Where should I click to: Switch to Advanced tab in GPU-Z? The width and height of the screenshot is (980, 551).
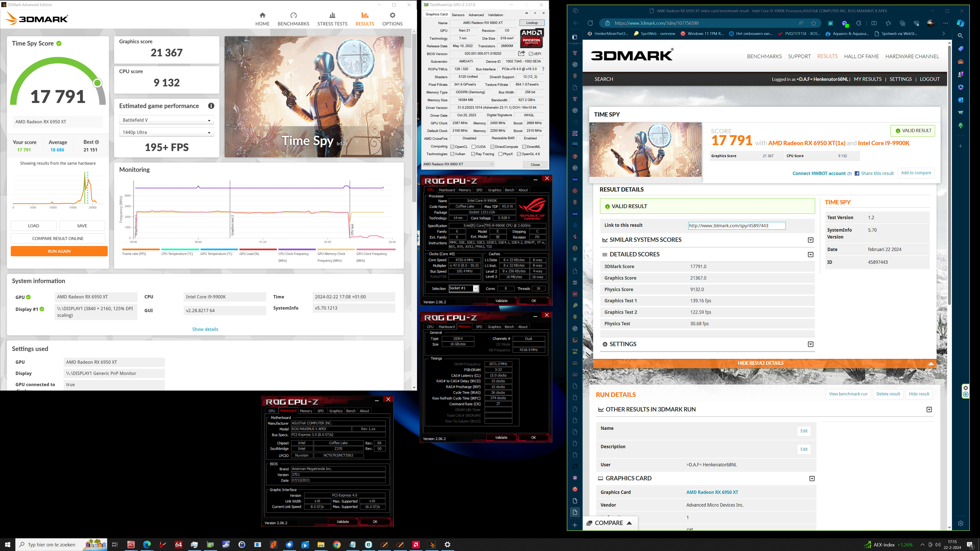click(x=476, y=15)
